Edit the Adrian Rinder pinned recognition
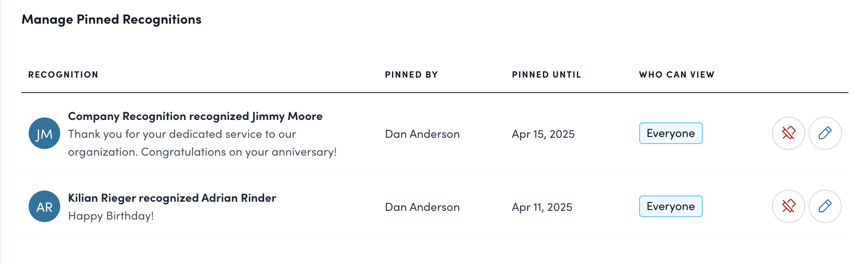The image size is (868, 264). pyautogui.click(x=825, y=206)
